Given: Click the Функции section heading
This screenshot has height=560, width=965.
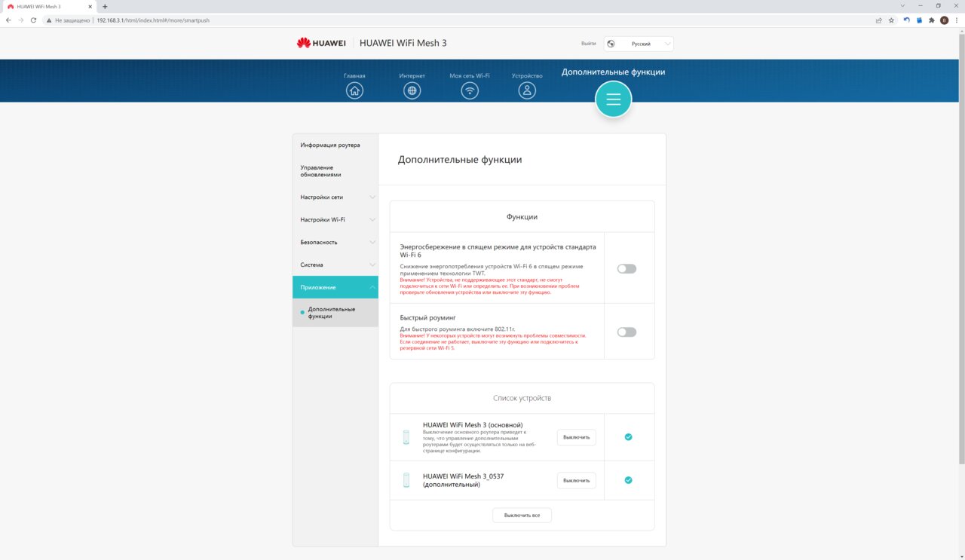Looking at the screenshot, I should pos(522,217).
